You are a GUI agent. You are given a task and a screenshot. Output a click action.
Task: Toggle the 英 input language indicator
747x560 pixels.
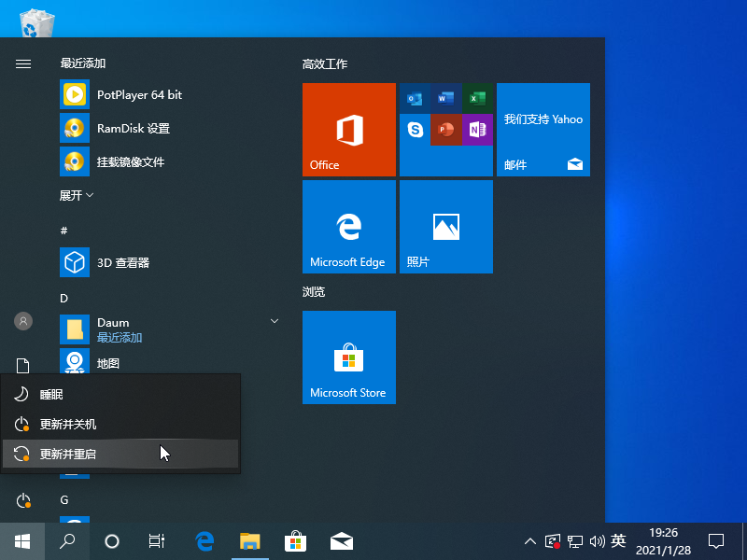tap(618, 540)
